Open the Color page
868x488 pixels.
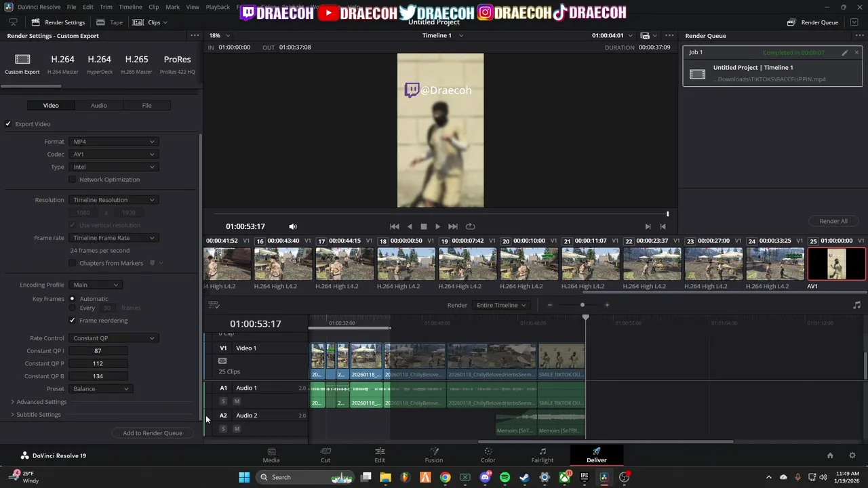pyautogui.click(x=488, y=455)
